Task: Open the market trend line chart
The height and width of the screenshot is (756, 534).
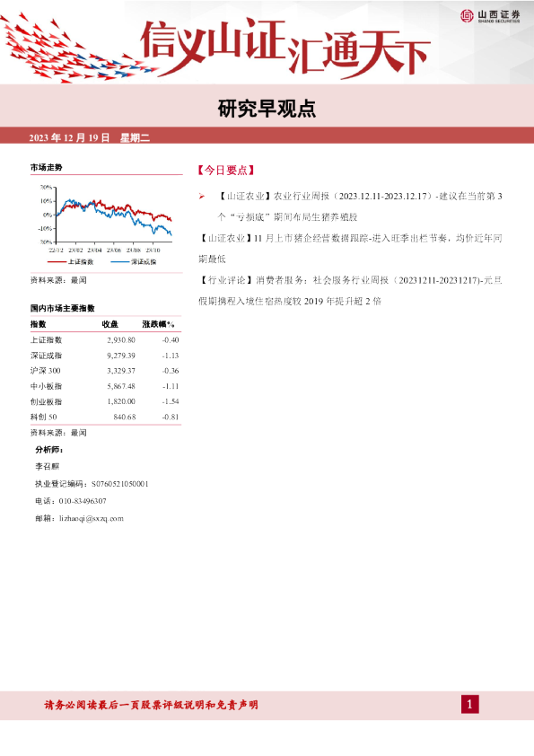Action: point(106,224)
